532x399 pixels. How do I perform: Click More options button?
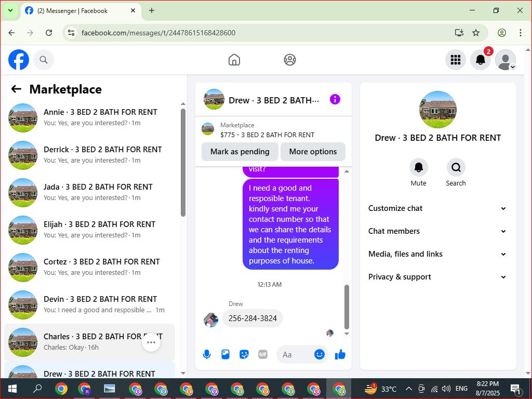[313, 152]
